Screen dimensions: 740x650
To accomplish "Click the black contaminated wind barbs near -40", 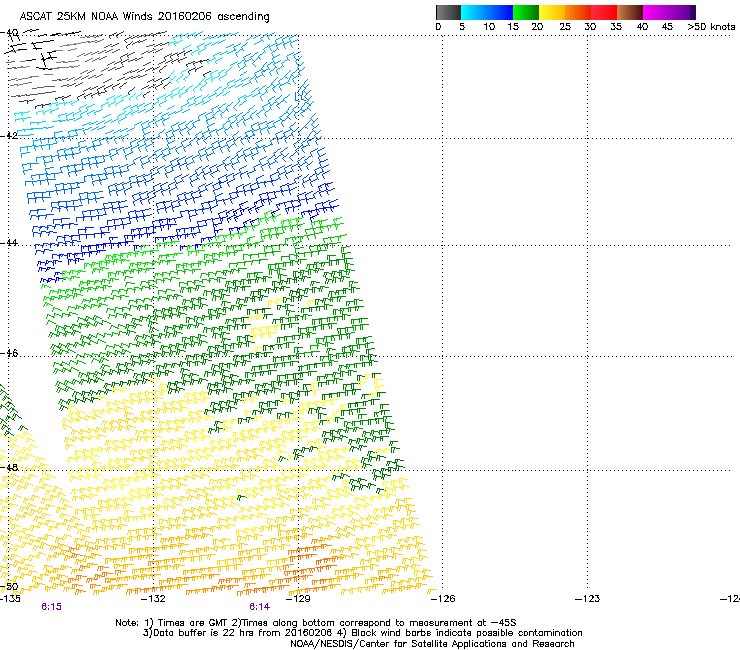I will click(33, 51).
